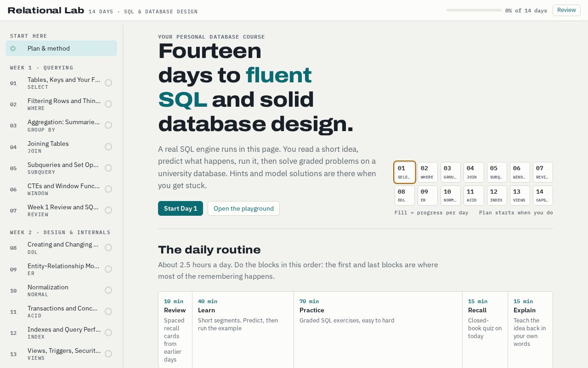This screenshot has height=368, width=588.
Task: Toggle completion circle for Tables, Keys lesson
Action: [x=108, y=83]
